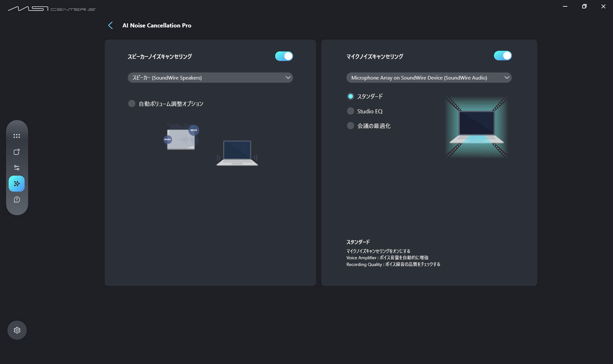Open the settings gear button
This screenshot has width=613, height=364.
tap(17, 330)
